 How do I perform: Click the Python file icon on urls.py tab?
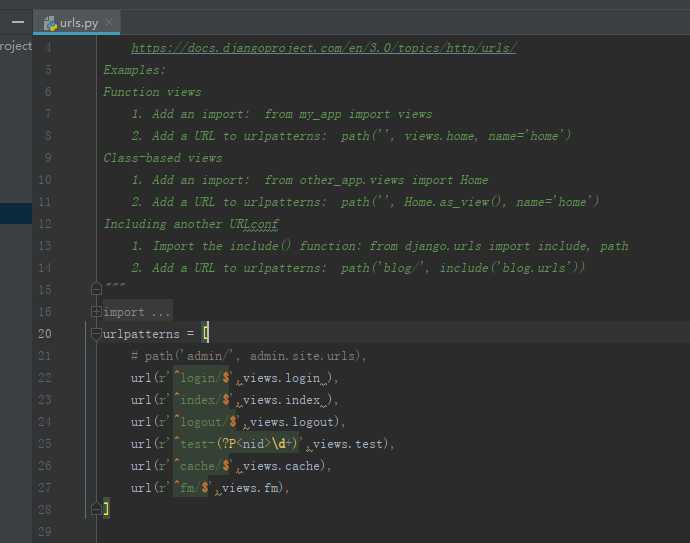click(51, 23)
